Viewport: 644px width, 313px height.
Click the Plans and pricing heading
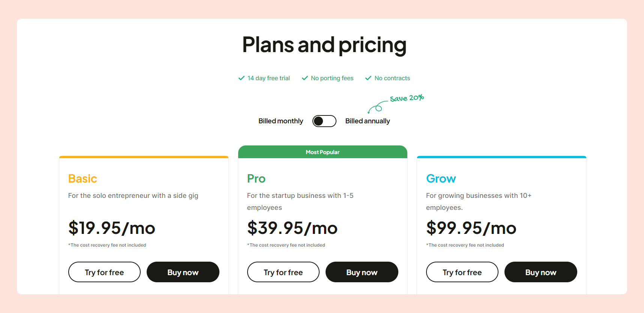click(324, 45)
